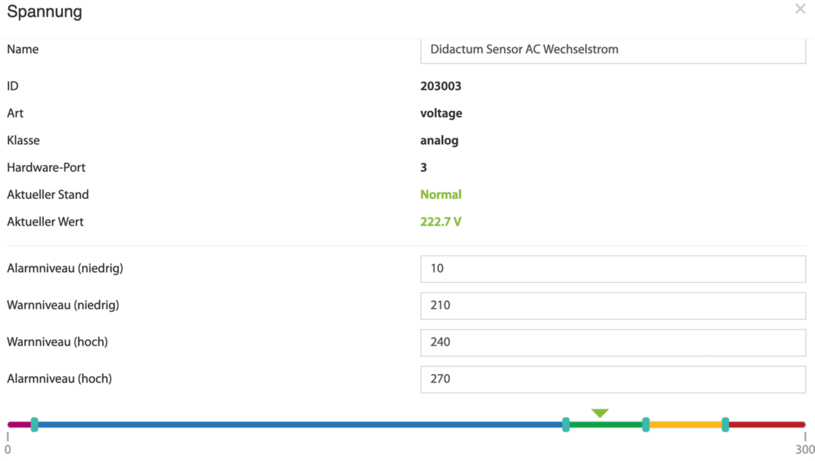Click the high warning slider handle at 240

[x=646, y=425]
